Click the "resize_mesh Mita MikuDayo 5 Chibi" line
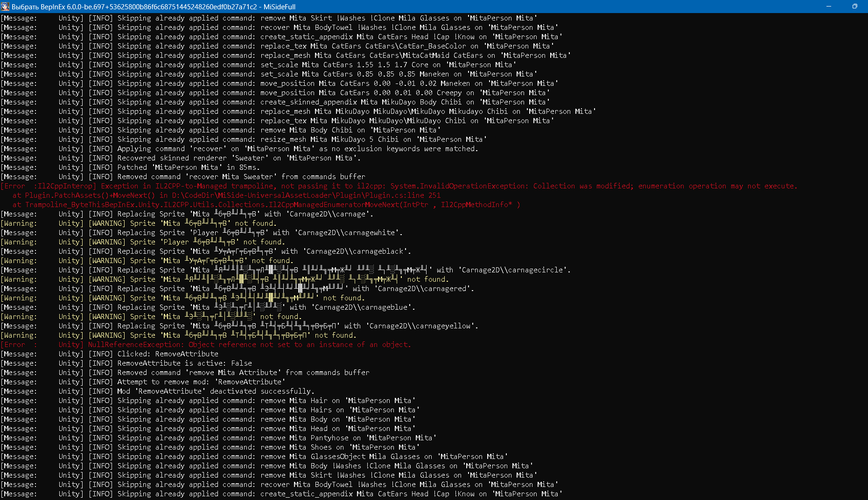 click(301, 139)
